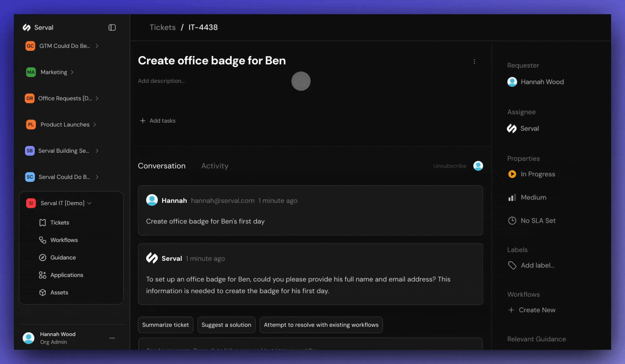Image resolution: width=625 pixels, height=364 pixels.
Task: Toggle subscriber avatar next to Unsubscribe
Action: click(x=478, y=166)
